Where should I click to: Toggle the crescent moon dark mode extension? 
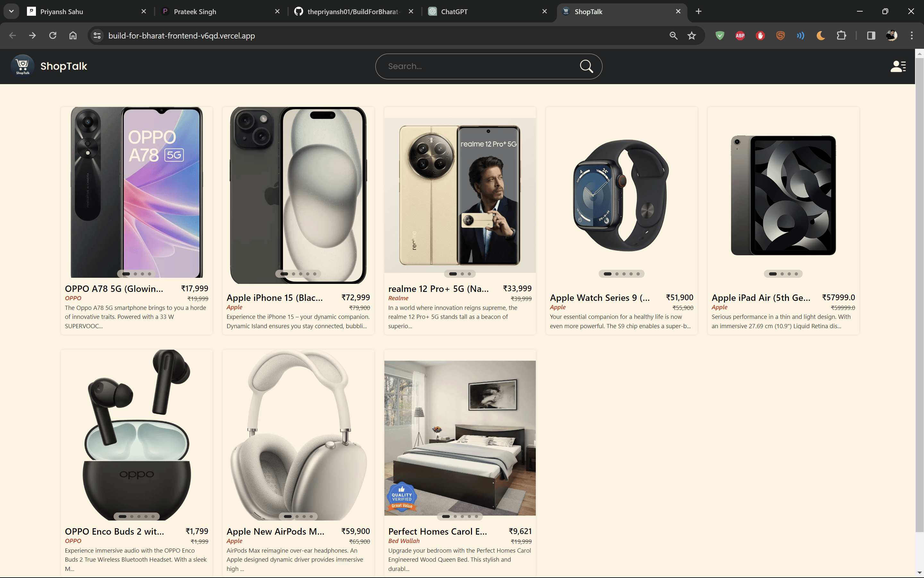(x=821, y=36)
